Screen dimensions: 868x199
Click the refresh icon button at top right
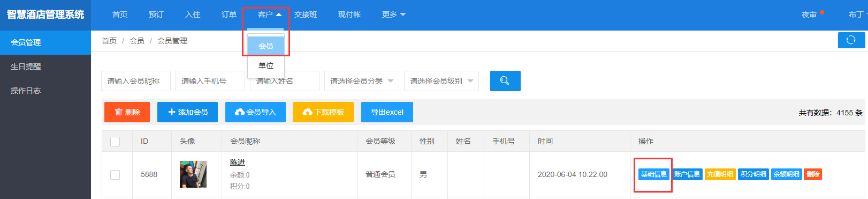point(851,40)
